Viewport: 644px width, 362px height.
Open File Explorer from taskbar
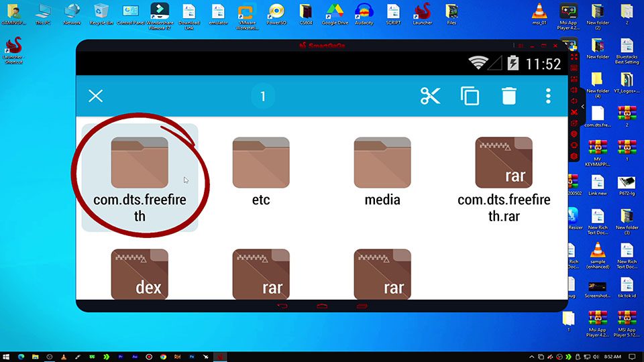tap(36, 357)
